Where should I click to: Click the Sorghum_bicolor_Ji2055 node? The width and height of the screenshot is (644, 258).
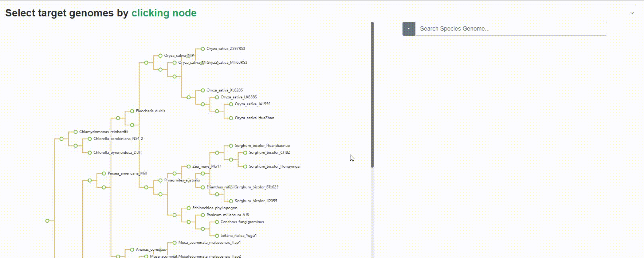click(x=231, y=201)
